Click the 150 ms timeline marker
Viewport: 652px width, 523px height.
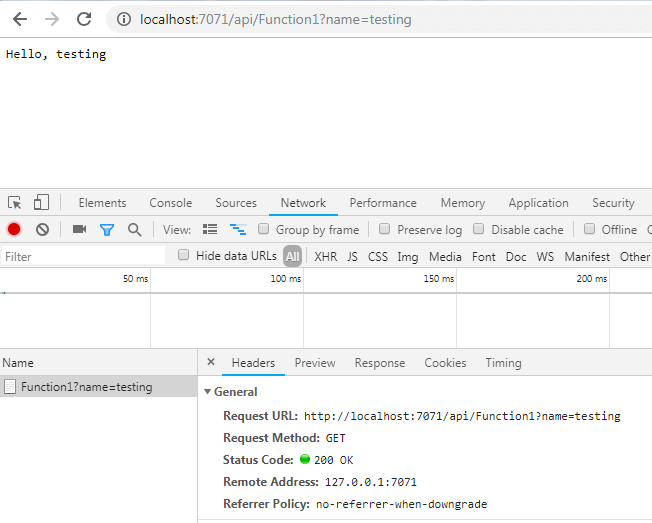point(439,279)
